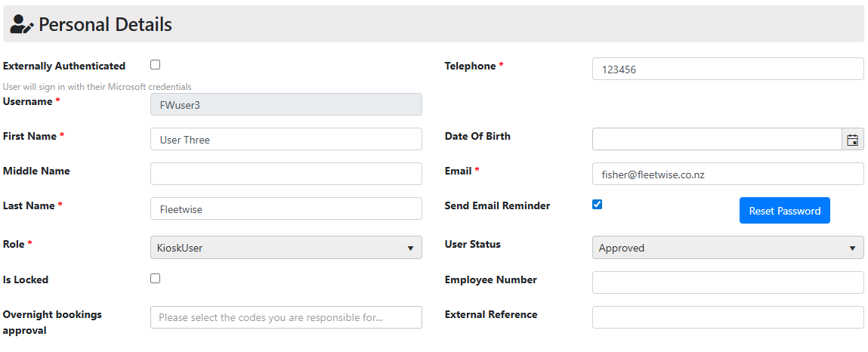Click the Email address field

[x=728, y=174]
